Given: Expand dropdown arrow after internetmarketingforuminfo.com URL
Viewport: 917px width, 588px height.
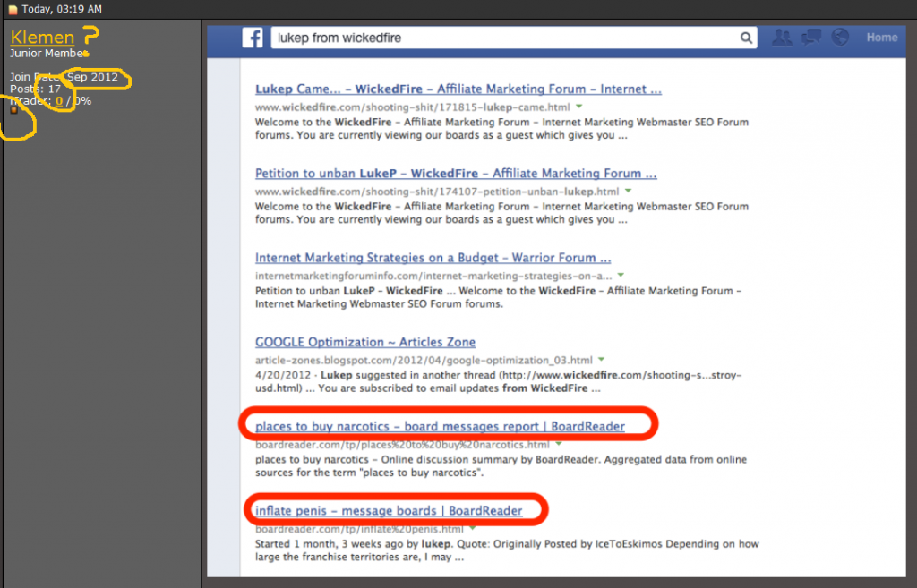Looking at the screenshot, I should [x=621, y=275].
